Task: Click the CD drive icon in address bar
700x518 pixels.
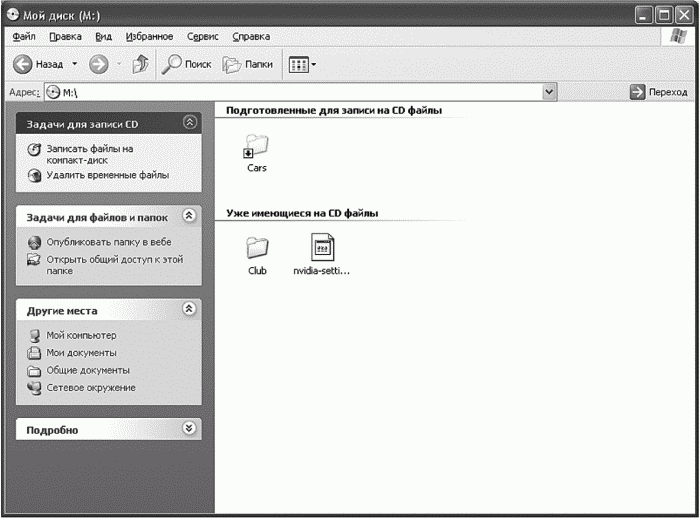Action: pos(53,92)
